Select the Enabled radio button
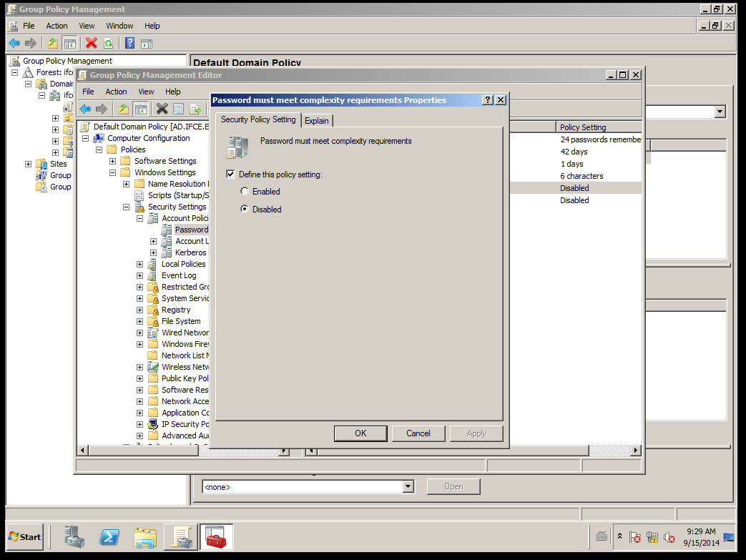Screen dimensions: 746x560 [245, 191]
